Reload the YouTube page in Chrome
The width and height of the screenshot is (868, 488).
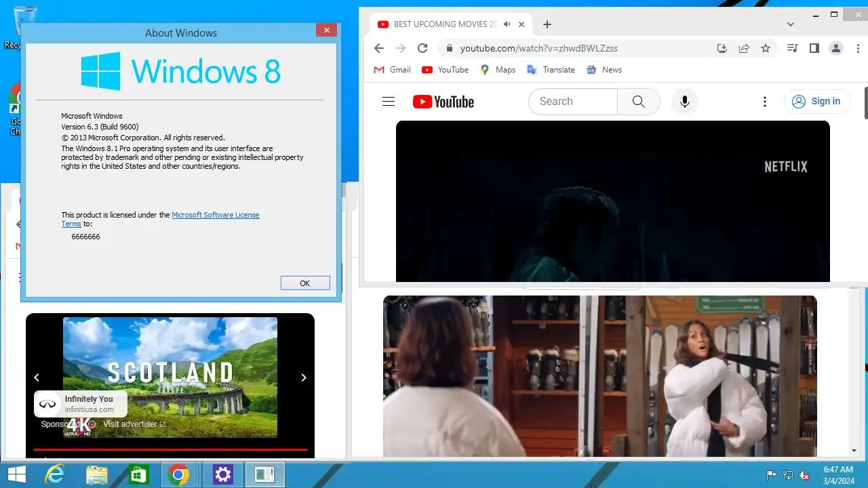(x=422, y=48)
